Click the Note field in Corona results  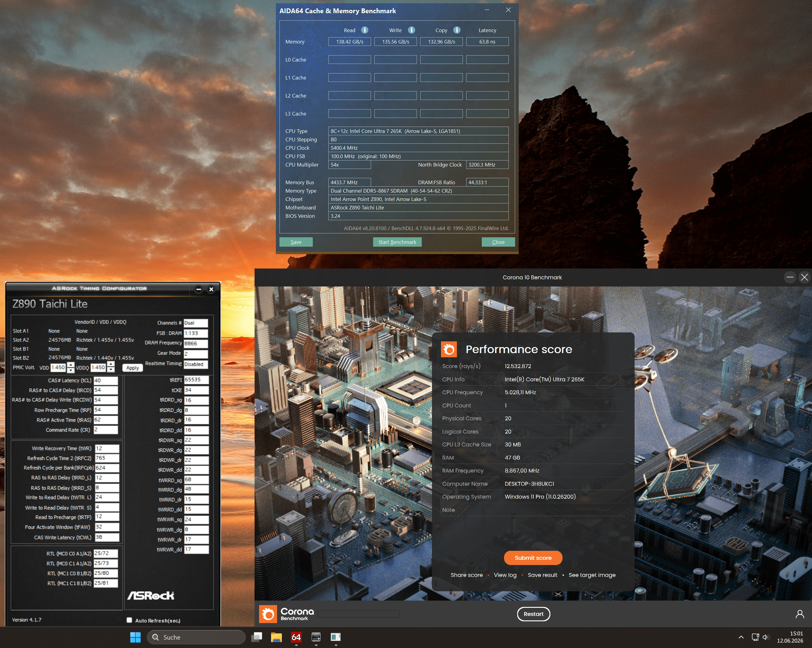pos(533,509)
